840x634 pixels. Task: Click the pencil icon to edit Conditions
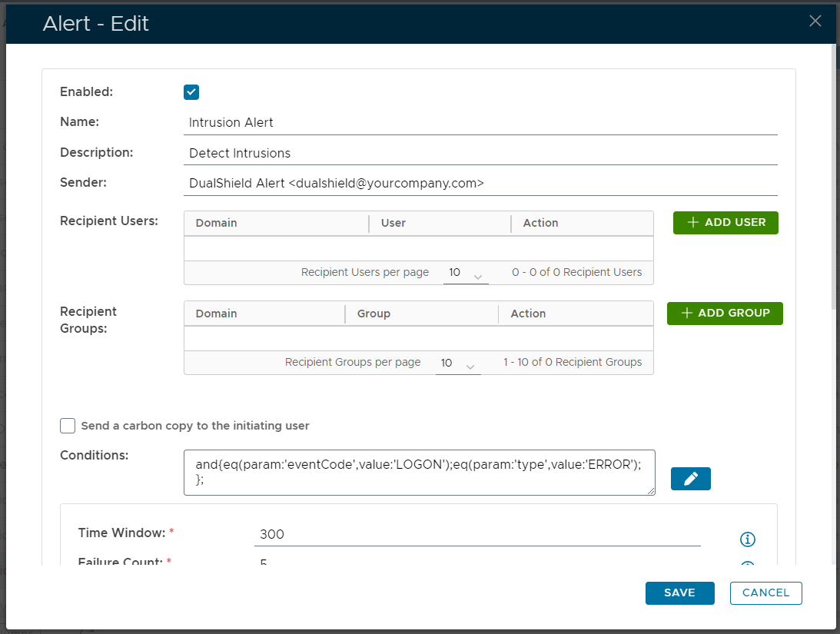[x=690, y=479]
